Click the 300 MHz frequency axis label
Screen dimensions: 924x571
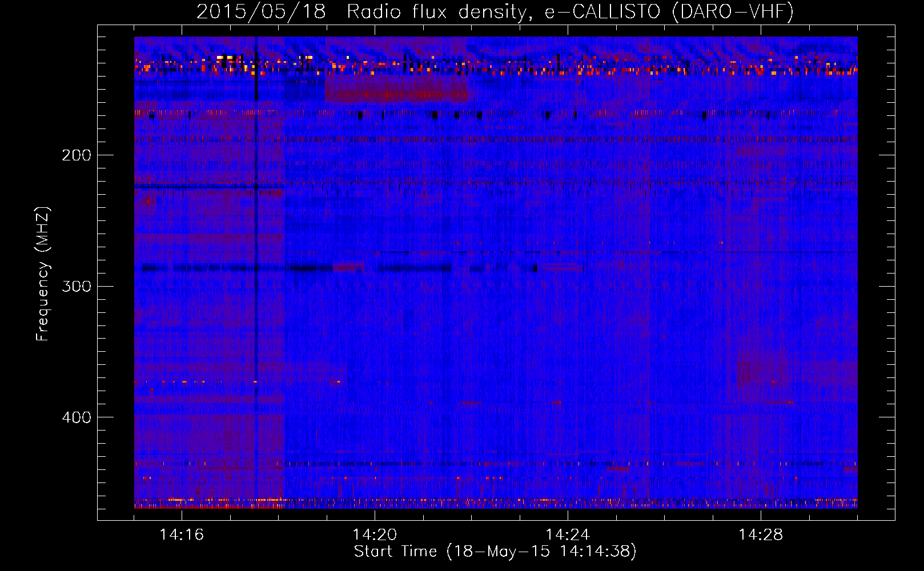(x=76, y=286)
